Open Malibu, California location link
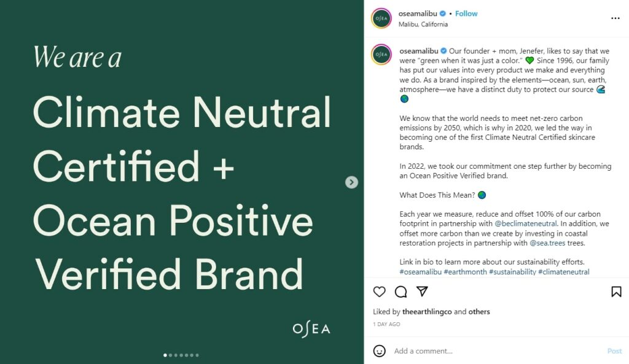 tap(423, 25)
